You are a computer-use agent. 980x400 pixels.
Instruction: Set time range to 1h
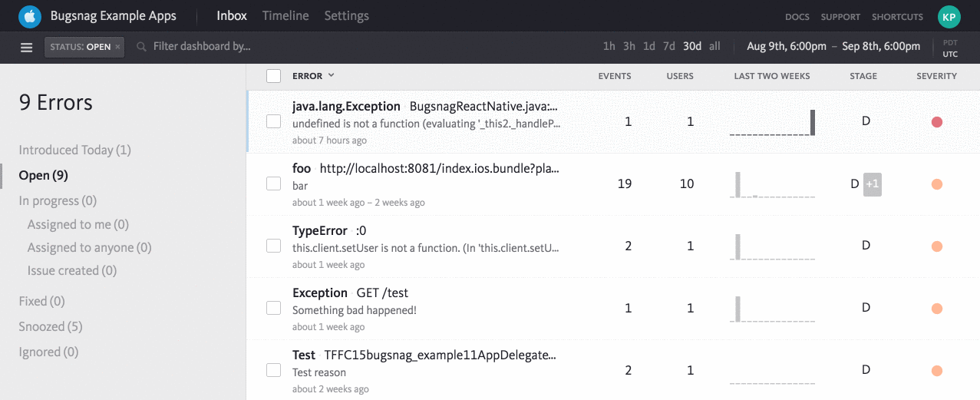609,46
